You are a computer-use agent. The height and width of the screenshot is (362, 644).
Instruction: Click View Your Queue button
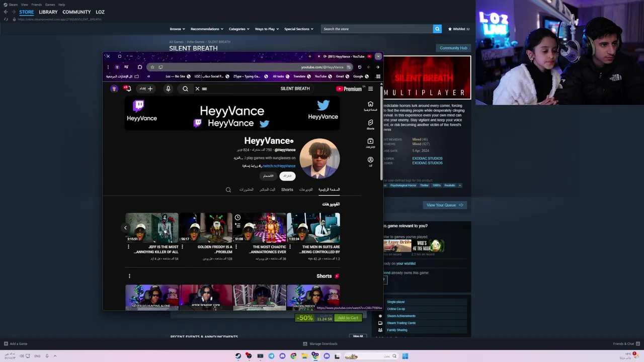[x=445, y=205]
